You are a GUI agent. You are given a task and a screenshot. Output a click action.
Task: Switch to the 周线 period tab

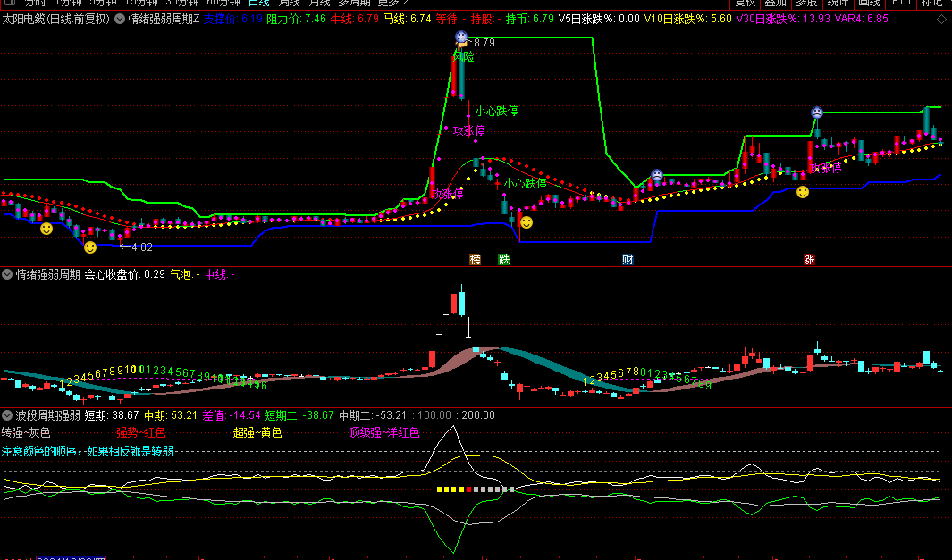(290, 3)
